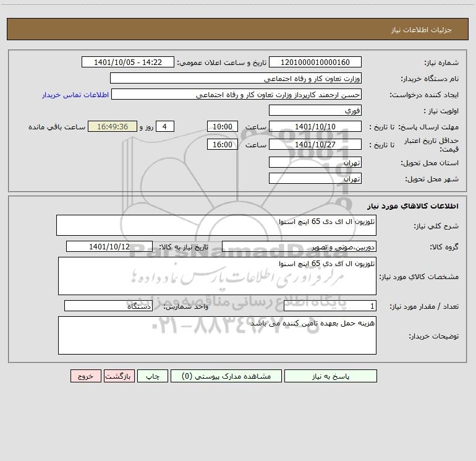Click the مهلت ارسال پاسخ label
This screenshot has width=476, height=461.
(x=428, y=127)
